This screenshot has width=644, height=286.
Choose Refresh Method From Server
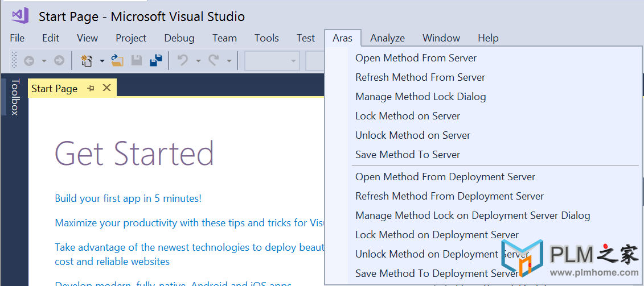pos(420,77)
